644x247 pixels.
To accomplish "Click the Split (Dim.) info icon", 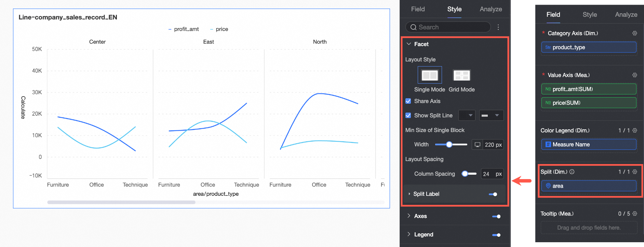I will (572, 172).
